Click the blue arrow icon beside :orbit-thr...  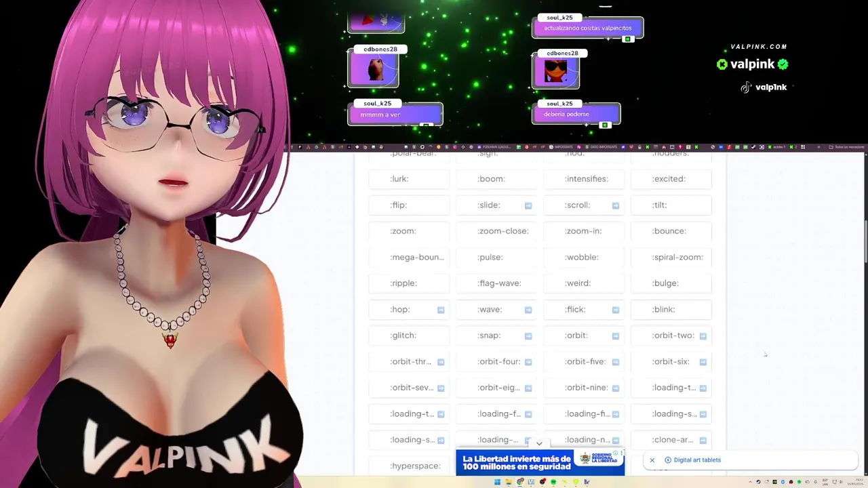(x=441, y=362)
